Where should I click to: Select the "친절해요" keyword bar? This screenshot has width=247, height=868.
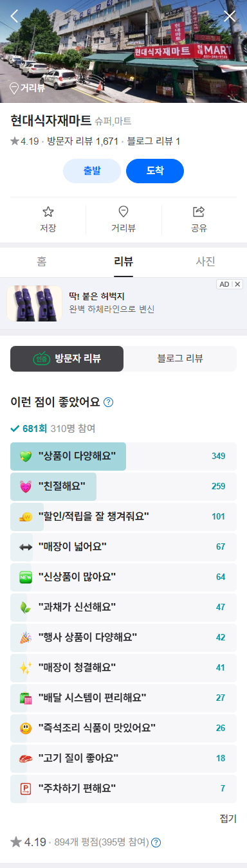coord(123,487)
